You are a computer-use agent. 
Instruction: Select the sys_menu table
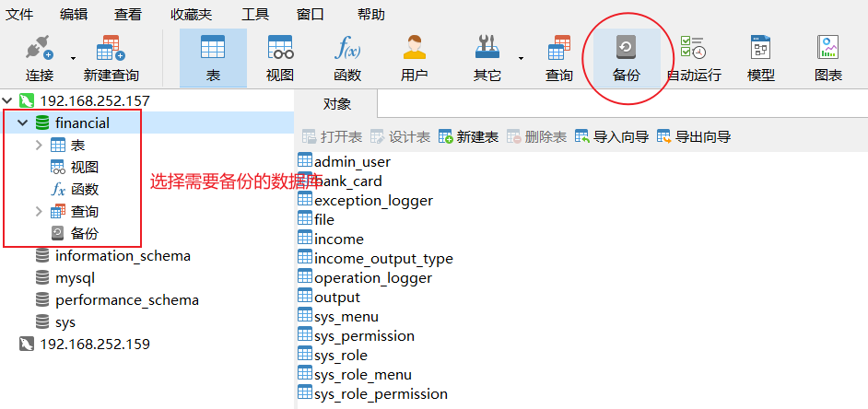pos(346,317)
